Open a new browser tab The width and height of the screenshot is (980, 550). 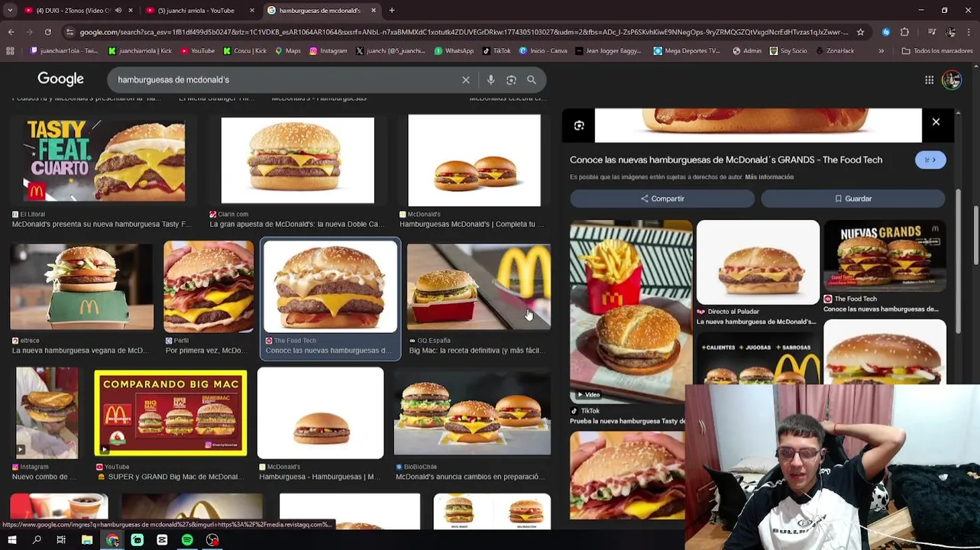(392, 11)
